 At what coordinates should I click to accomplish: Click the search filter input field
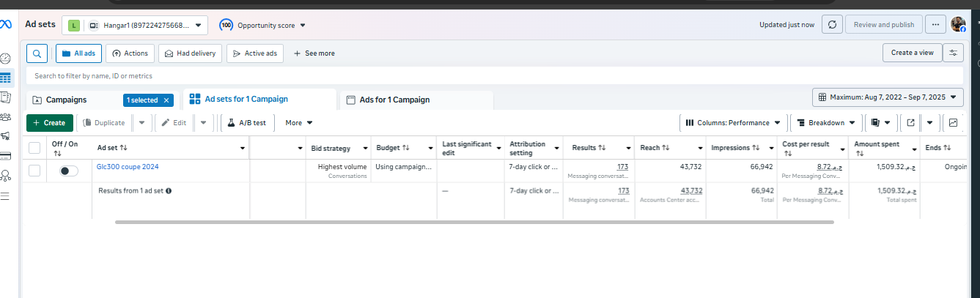(x=495, y=75)
